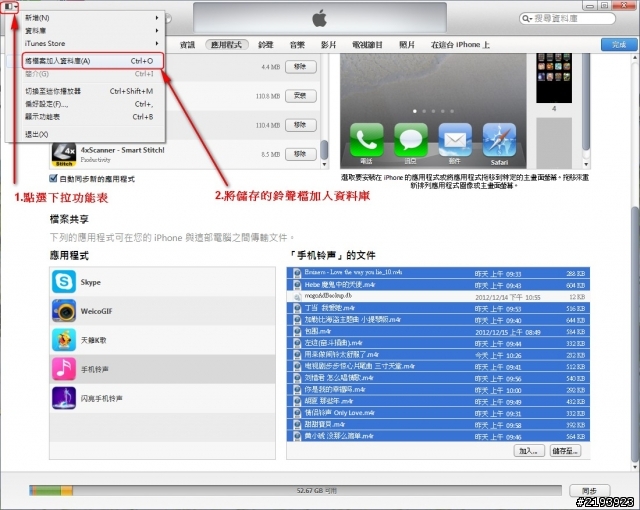The height and width of the screenshot is (510, 640).
Task: Open the iTunes dropdown menu button
Action: point(10,7)
